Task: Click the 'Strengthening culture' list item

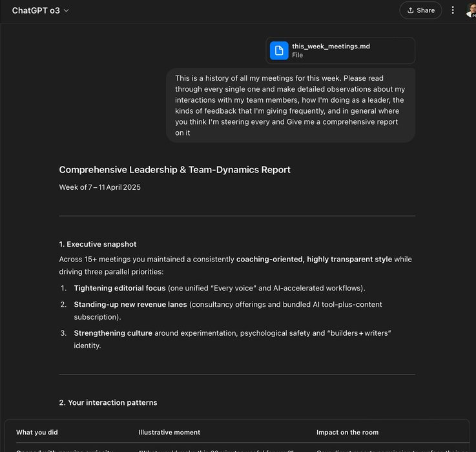Action: (x=113, y=333)
